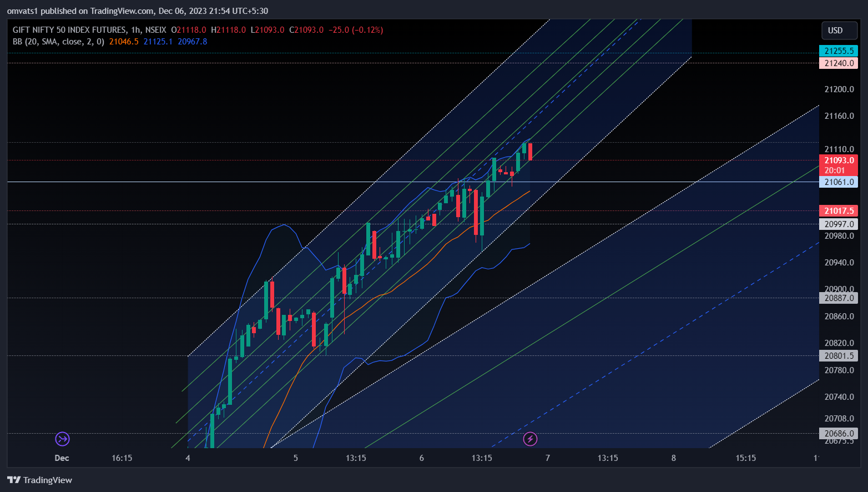Click the 21240.0 pink price label
The width and height of the screenshot is (868, 492).
pyautogui.click(x=839, y=63)
